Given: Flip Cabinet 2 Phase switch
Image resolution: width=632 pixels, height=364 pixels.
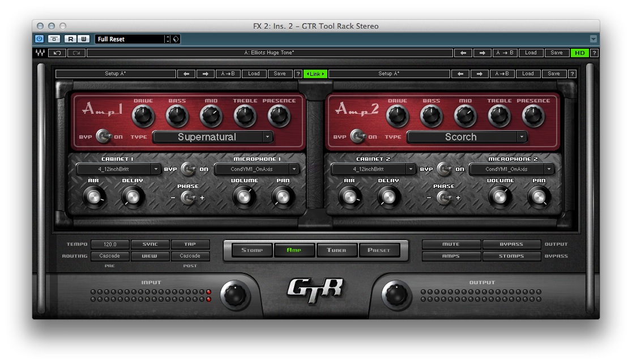Looking at the screenshot, I should (443, 198).
